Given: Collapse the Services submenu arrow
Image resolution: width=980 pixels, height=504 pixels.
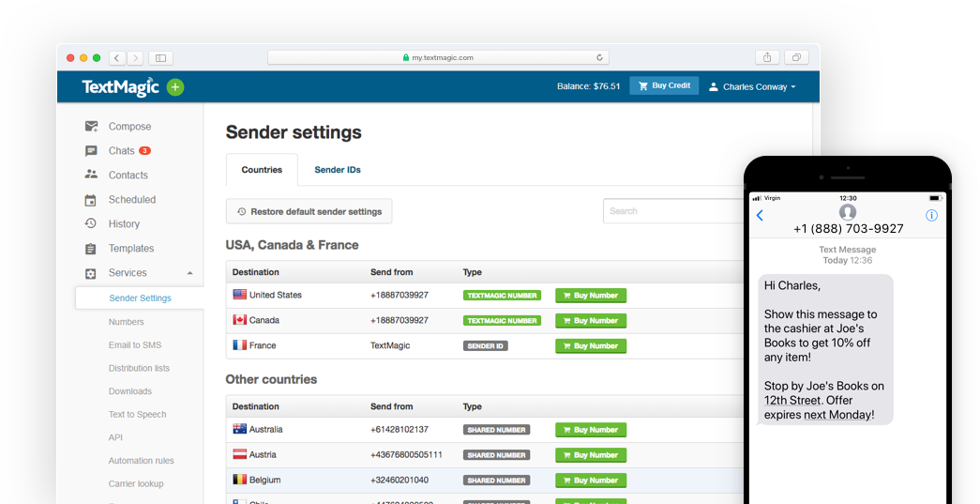Looking at the screenshot, I should 190,273.
